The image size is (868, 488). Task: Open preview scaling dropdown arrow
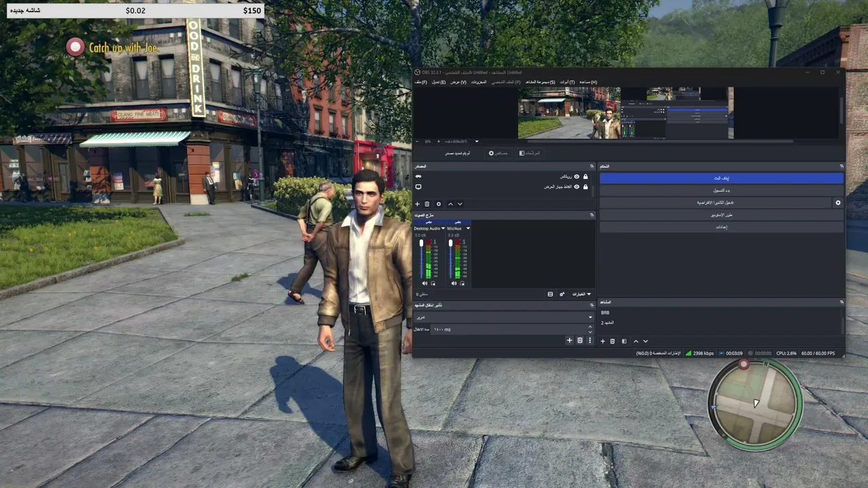[477, 142]
